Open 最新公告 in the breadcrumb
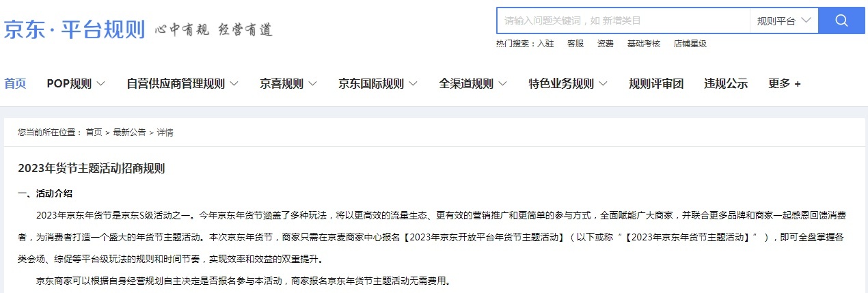The width and height of the screenshot is (868, 293). pos(129,132)
